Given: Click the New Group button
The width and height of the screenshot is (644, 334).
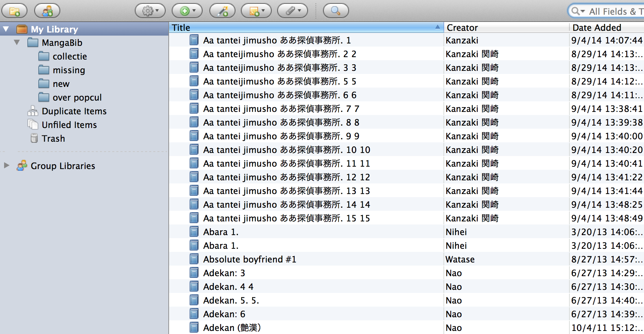Looking at the screenshot, I should [47, 11].
